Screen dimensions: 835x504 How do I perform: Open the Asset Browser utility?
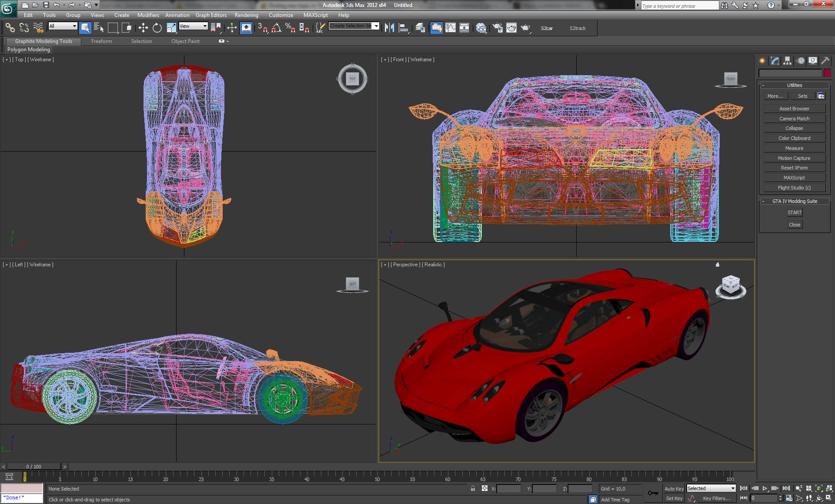tap(794, 108)
